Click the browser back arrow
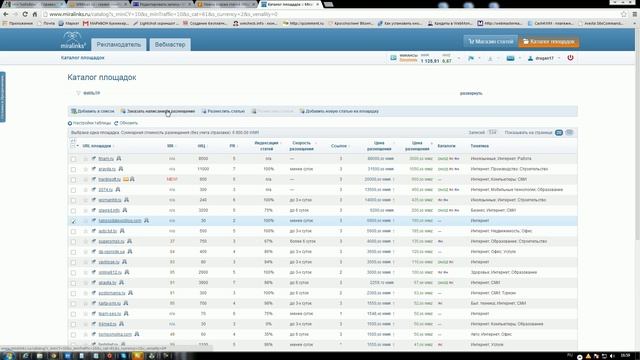 coord(6,14)
